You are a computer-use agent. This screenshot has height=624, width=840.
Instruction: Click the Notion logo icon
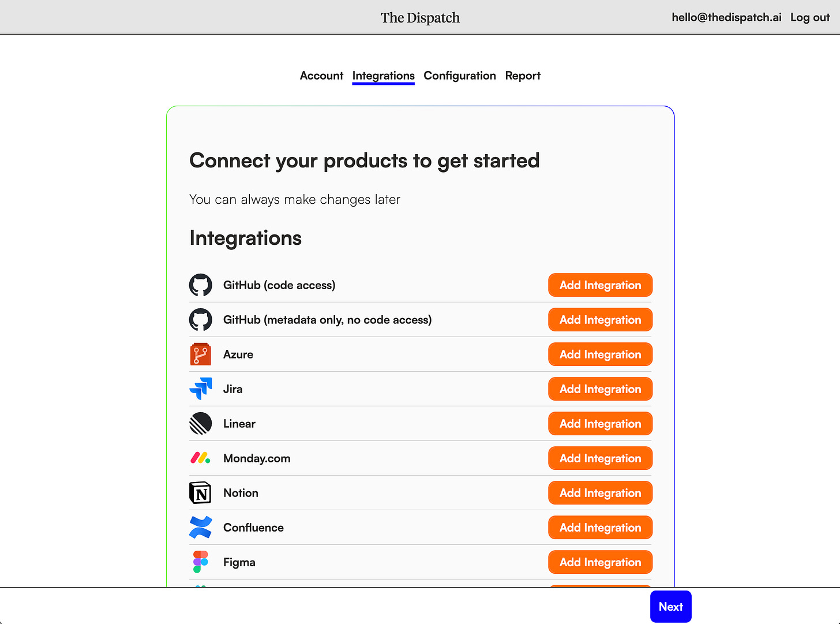(x=201, y=493)
